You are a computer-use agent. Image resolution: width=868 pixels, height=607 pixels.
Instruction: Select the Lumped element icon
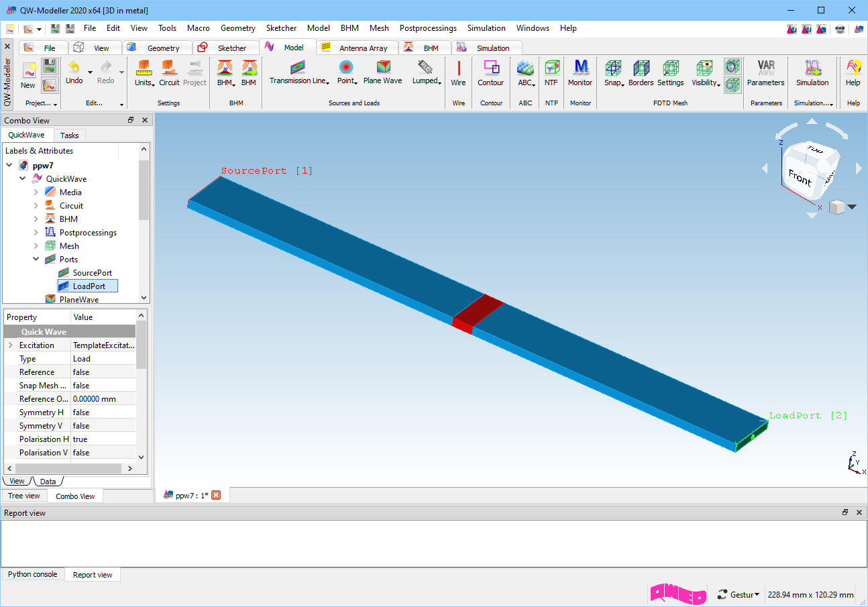(425, 67)
